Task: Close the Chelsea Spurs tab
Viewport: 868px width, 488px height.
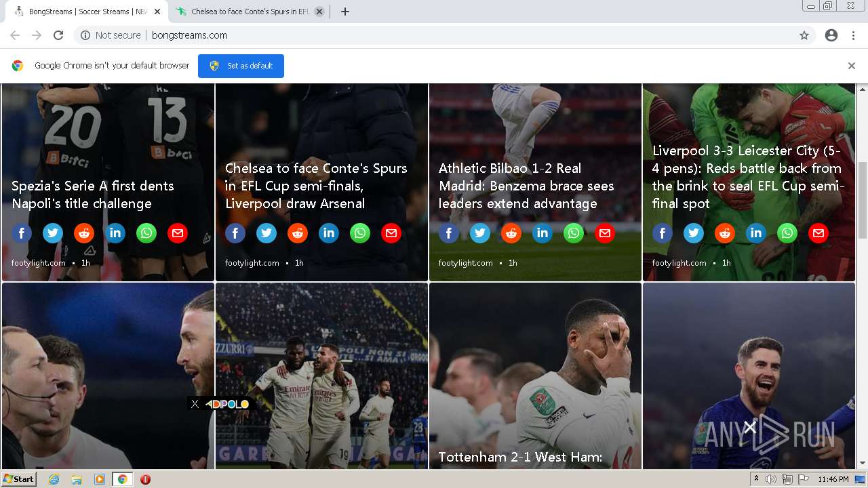Action: coord(319,12)
